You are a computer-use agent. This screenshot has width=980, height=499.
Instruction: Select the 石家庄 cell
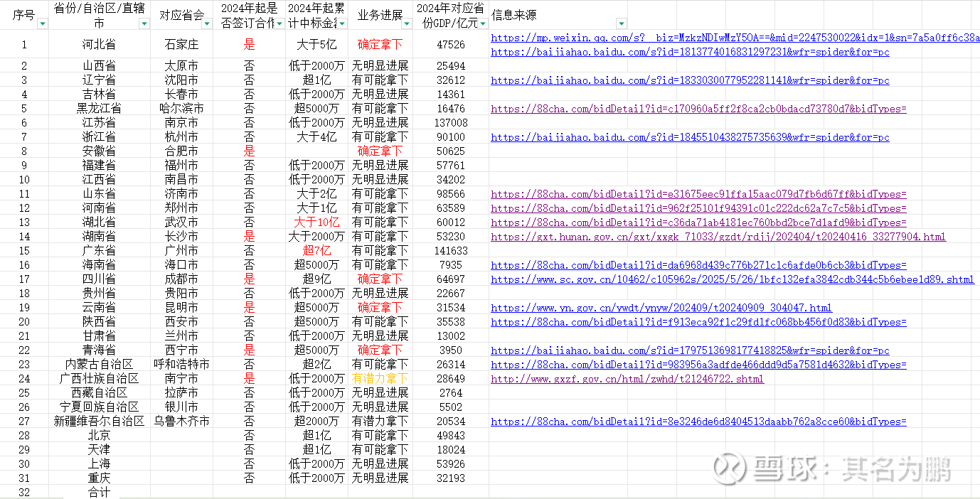[x=181, y=44]
